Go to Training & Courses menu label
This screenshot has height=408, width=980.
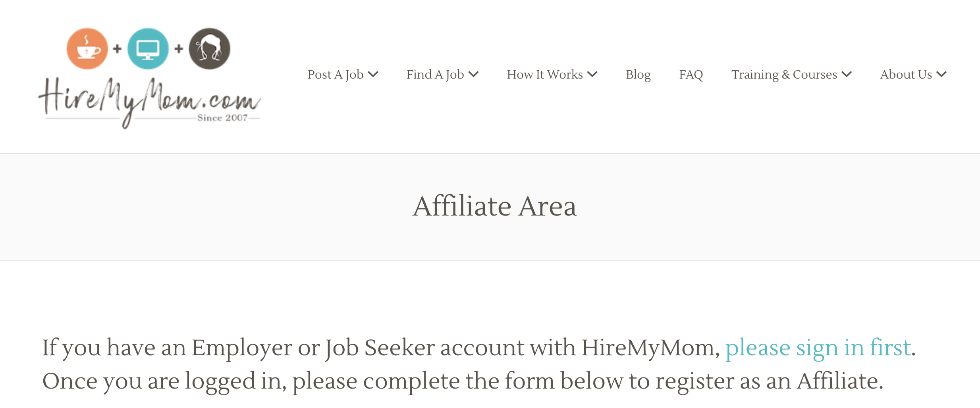(x=784, y=75)
